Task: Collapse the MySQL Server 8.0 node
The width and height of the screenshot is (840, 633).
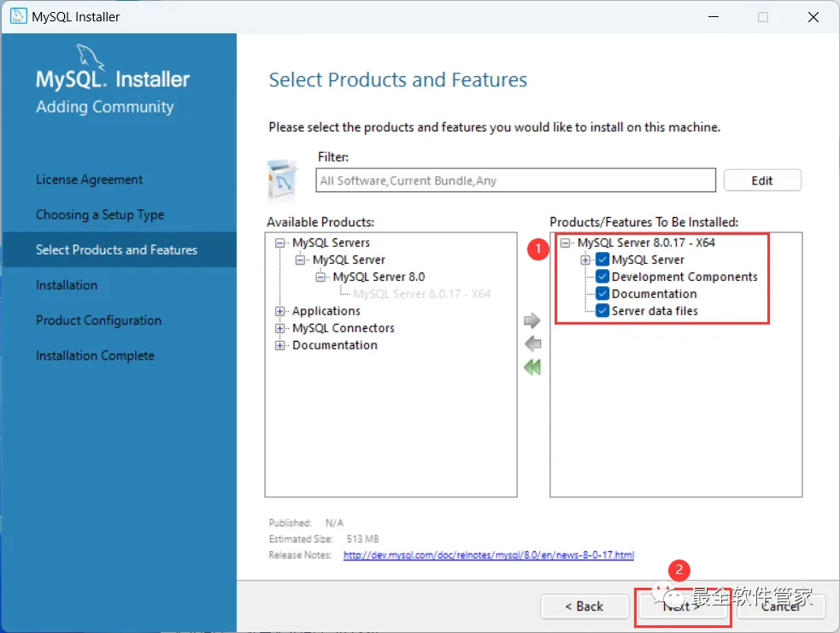Action: point(320,278)
